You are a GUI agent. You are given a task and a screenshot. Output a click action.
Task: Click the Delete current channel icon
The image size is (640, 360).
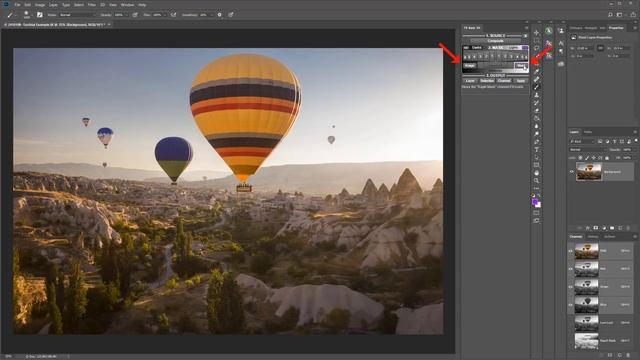(629, 355)
